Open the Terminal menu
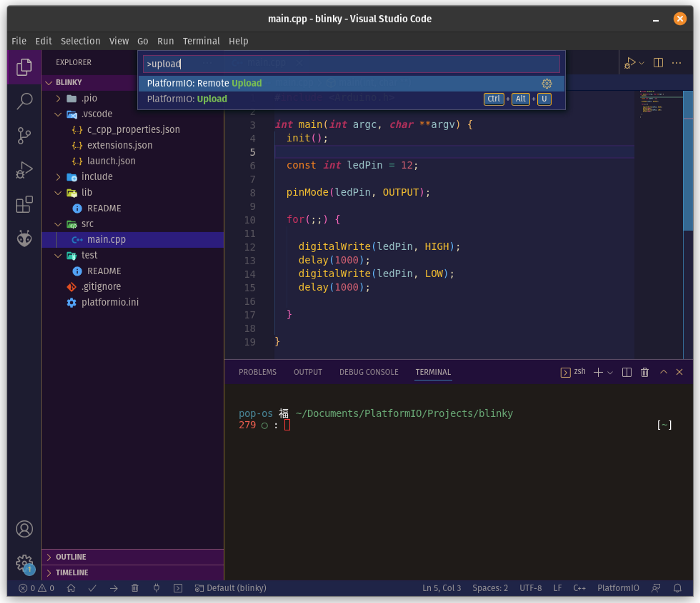Image resolution: width=700 pixels, height=603 pixels. point(201,41)
